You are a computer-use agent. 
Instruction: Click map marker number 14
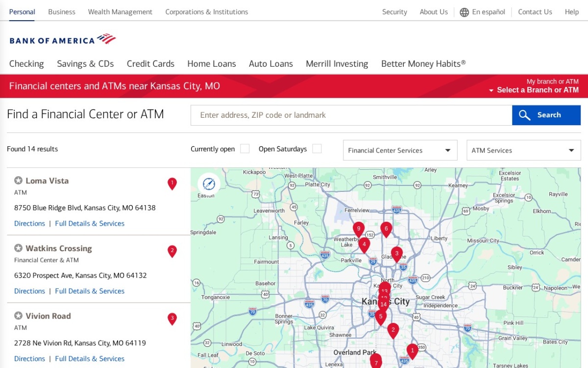(x=384, y=305)
